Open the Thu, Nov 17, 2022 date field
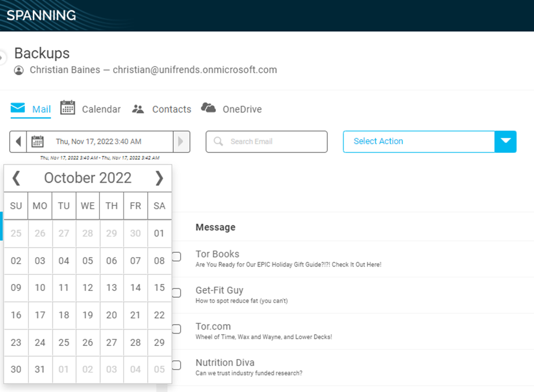The image size is (534, 392). tap(99, 141)
